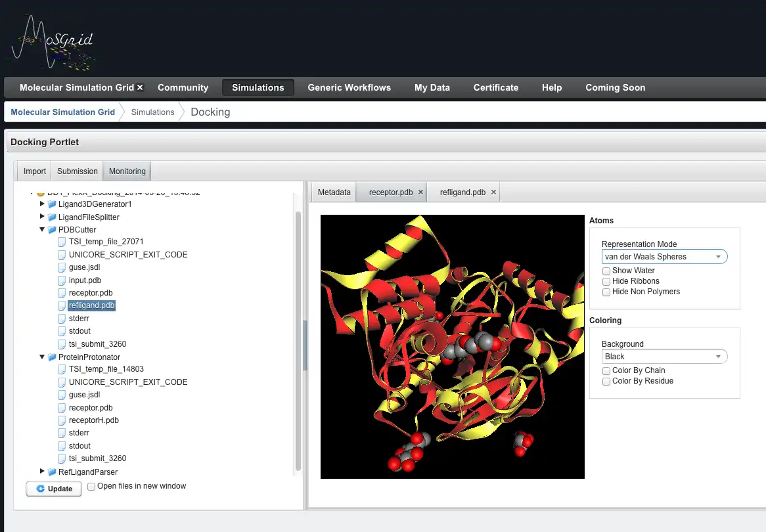Screen dimensions: 766x532
Task: Switch to the Submission tab
Action: point(77,171)
